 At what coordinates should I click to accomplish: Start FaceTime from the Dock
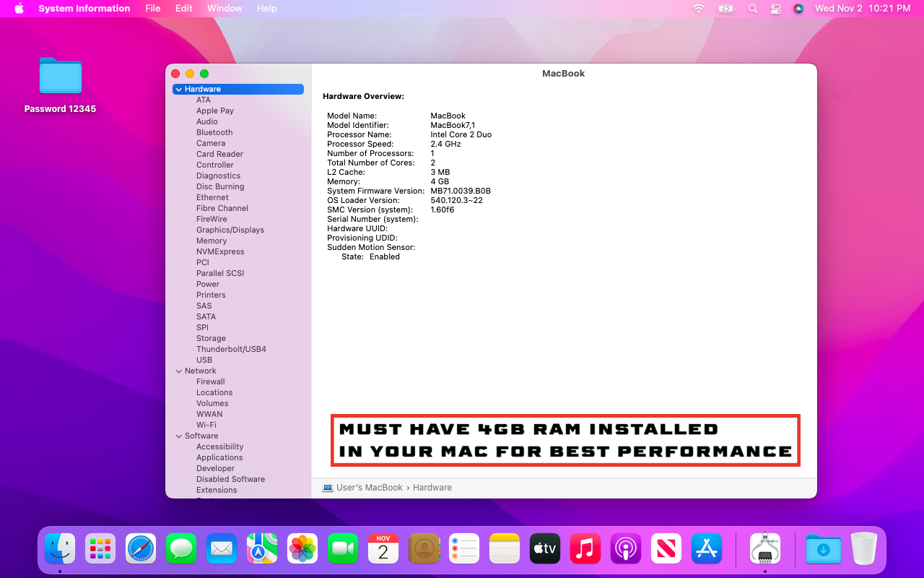[343, 548]
